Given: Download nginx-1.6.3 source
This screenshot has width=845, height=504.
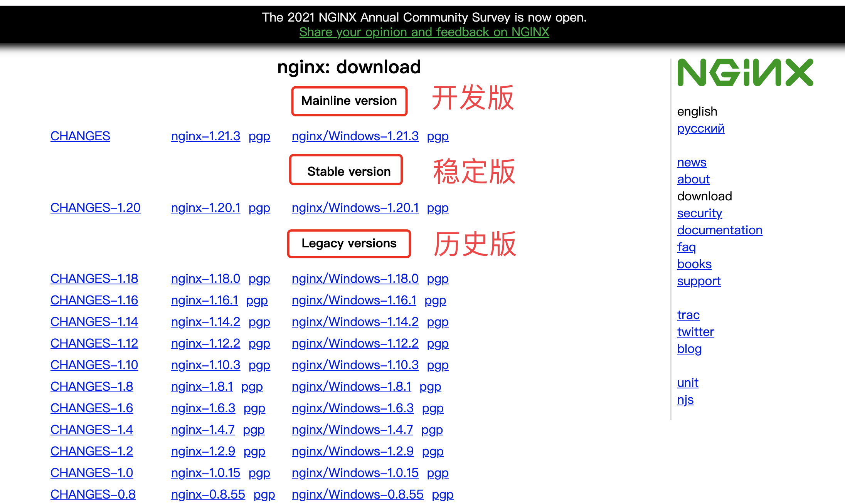Looking at the screenshot, I should tap(203, 408).
